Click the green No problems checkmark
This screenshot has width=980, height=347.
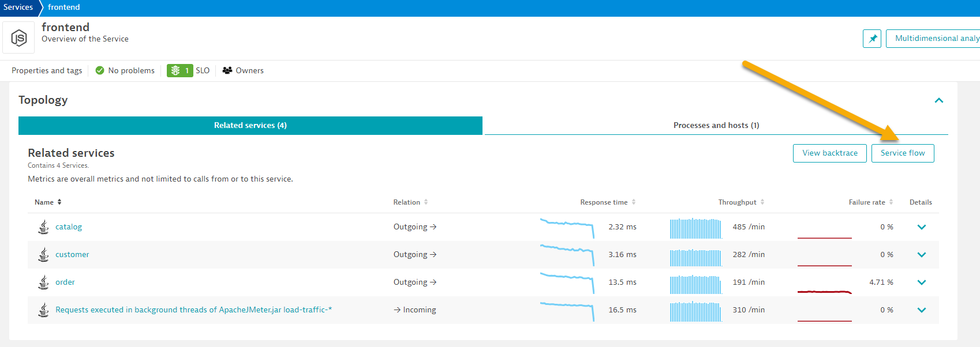coord(100,70)
